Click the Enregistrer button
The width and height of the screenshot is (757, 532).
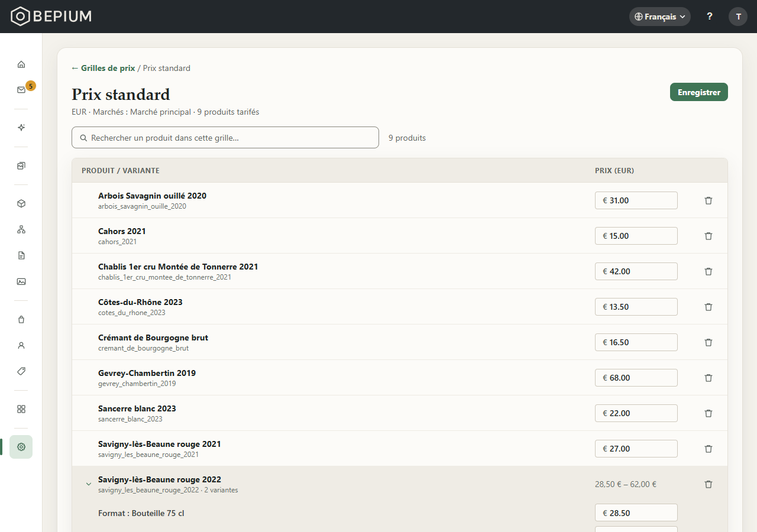[699, 92]
